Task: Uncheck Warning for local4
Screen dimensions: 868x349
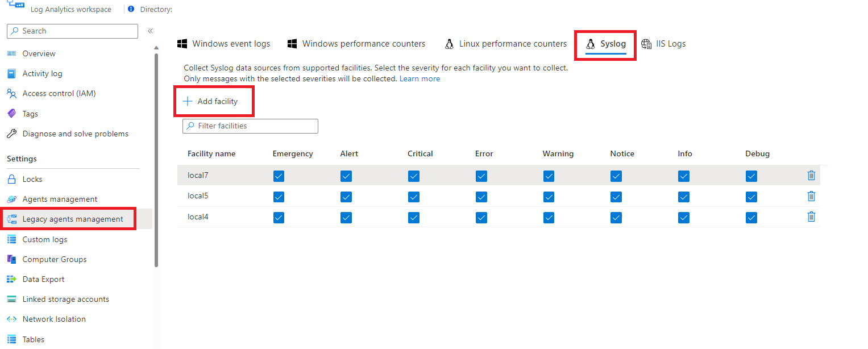Action: [549, 217]
